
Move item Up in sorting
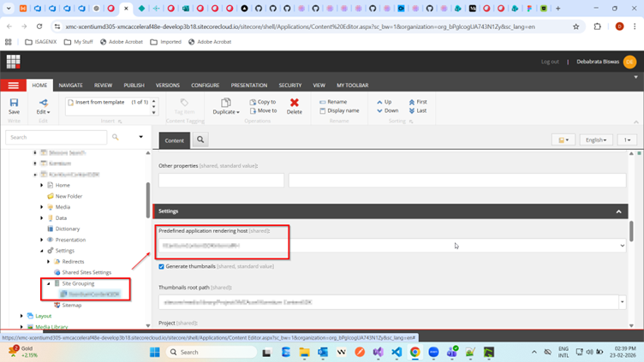(384, 102)
